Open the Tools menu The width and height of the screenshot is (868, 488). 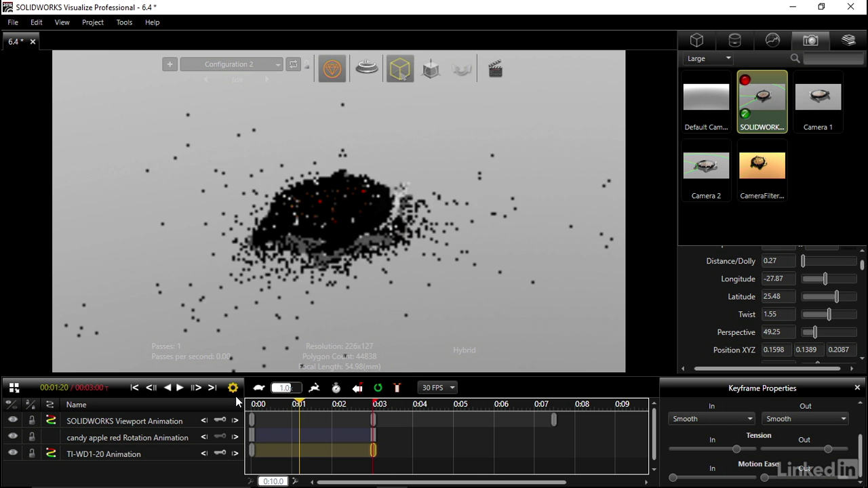pyautogui.click(x=124, y=22)
